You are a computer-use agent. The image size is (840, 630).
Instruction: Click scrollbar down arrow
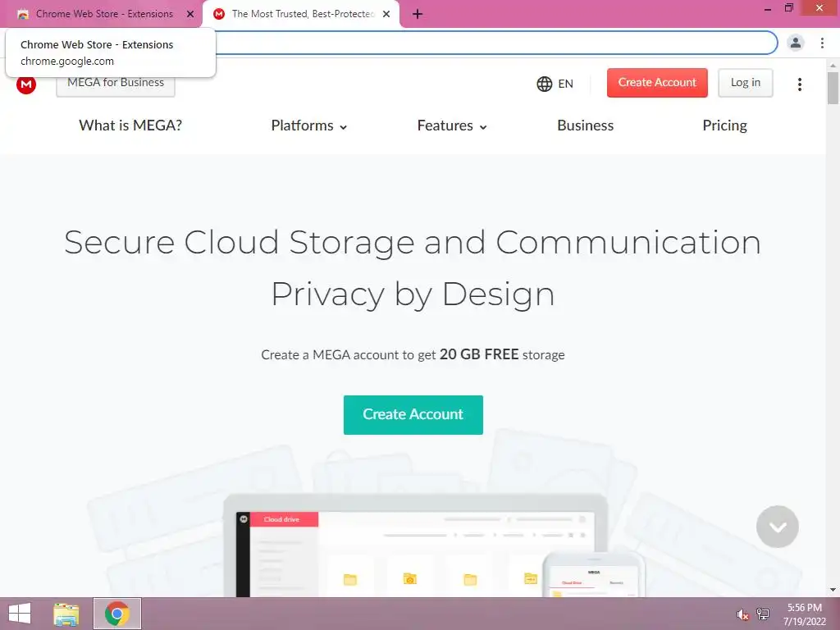pyautogui.click(x=833, y=590)
